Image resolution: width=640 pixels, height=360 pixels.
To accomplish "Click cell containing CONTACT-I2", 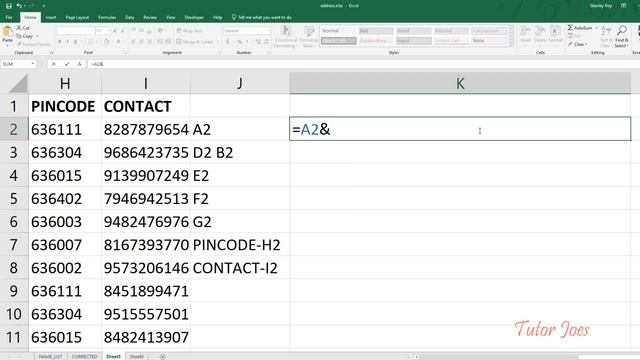I will tap(240, 268).
